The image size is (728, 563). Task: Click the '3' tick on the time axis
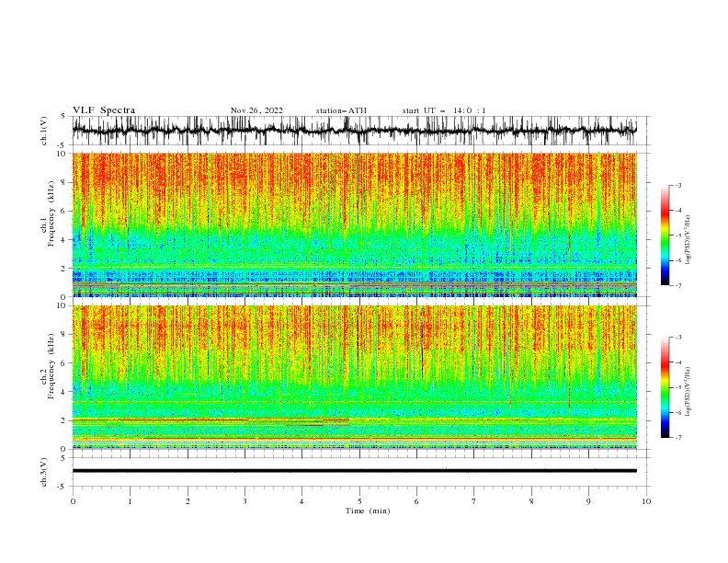point(245,501)
